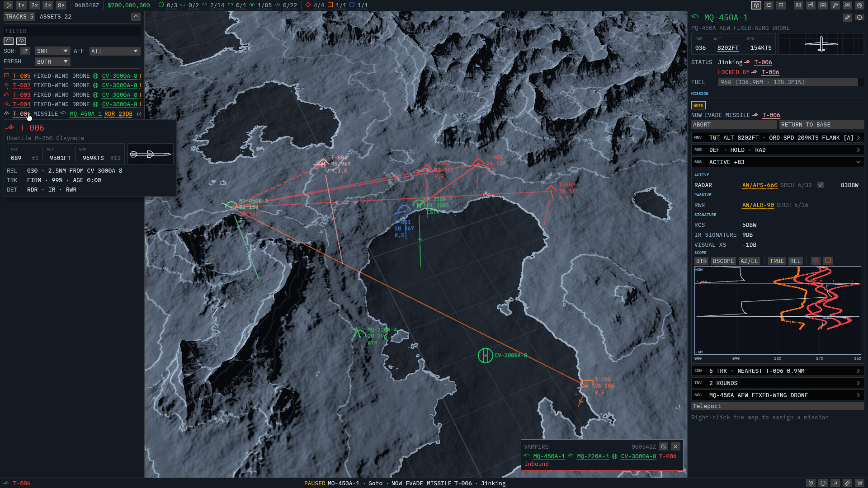Toggle the red diamond hostile scope filter
This screenshot has height=488, width=868.
(x=816, y=261)
